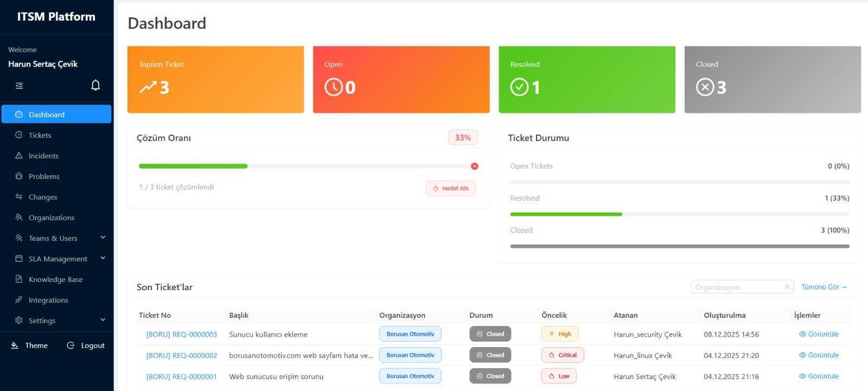Click Theme button in sidebar footer
The image size is (868, 391).
[30, 345]
